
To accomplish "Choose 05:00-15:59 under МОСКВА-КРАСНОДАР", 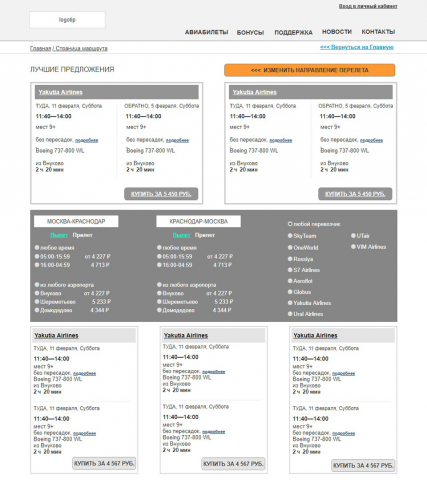I will [52, 257].
